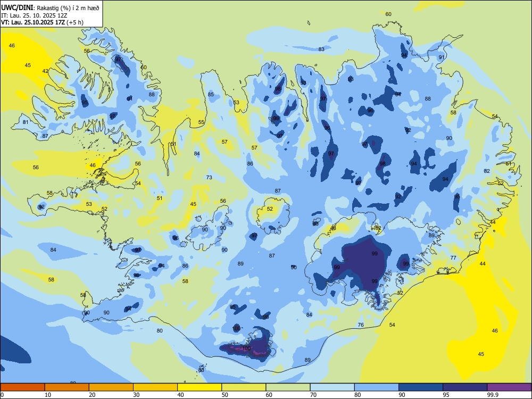The width and height of the screenshot is (532, 399).
Task: Click the map value '76' on the south coast
Action: click(x=361, y=325)
